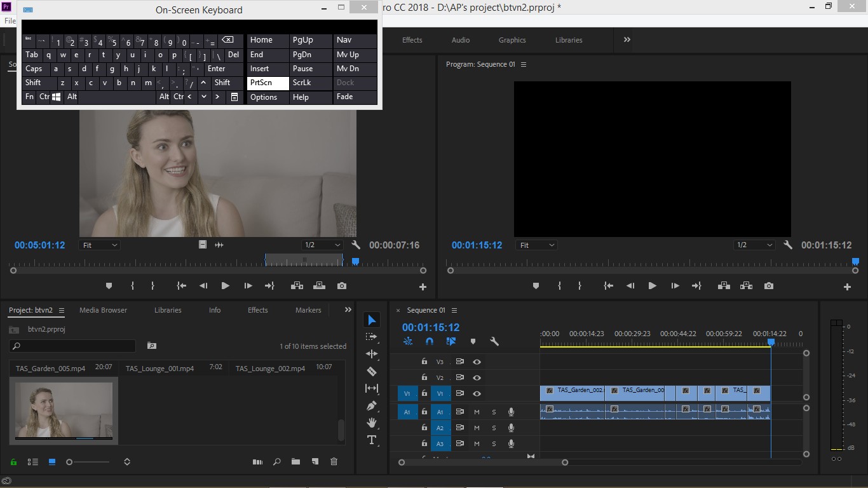Viewport: 868px width, 488px height.
Task: Click Export Frame camera in Source monitor
Action: pyautogui.click(x=342, y=286)
